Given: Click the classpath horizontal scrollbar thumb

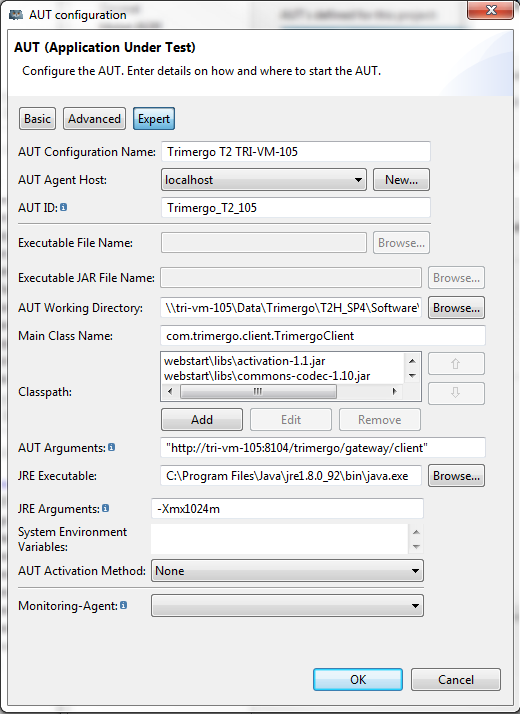Looking at the screenshot, I should pos(258,391).
